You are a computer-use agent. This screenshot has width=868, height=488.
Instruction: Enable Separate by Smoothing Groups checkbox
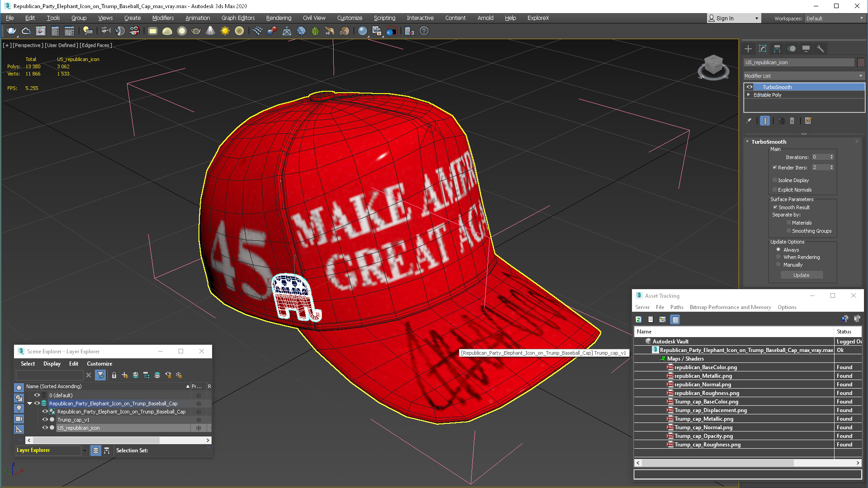tap(789, 230)
